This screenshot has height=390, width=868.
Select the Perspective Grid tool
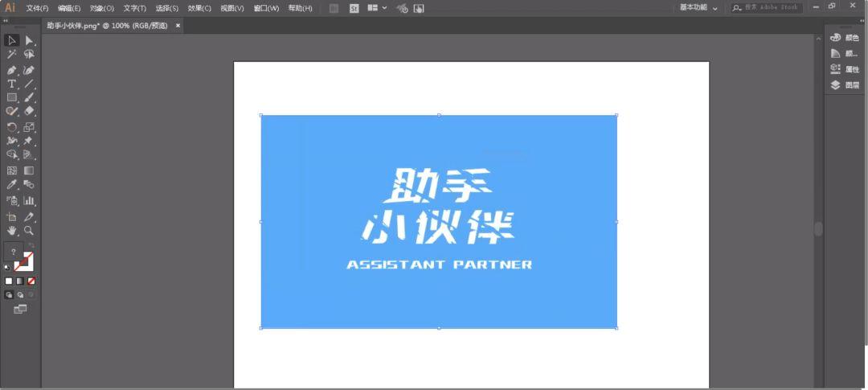coord(30,154)
